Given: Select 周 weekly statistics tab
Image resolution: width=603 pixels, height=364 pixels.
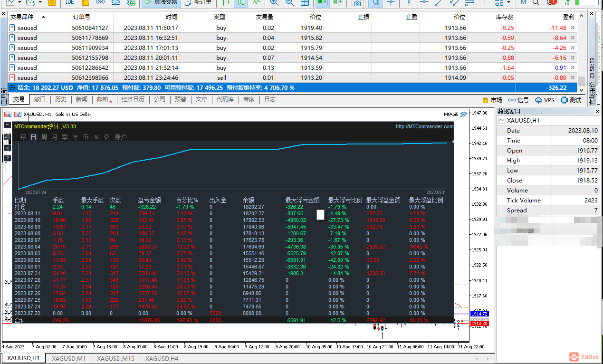Looking at the screenshot, I should [x=44, y=137].
